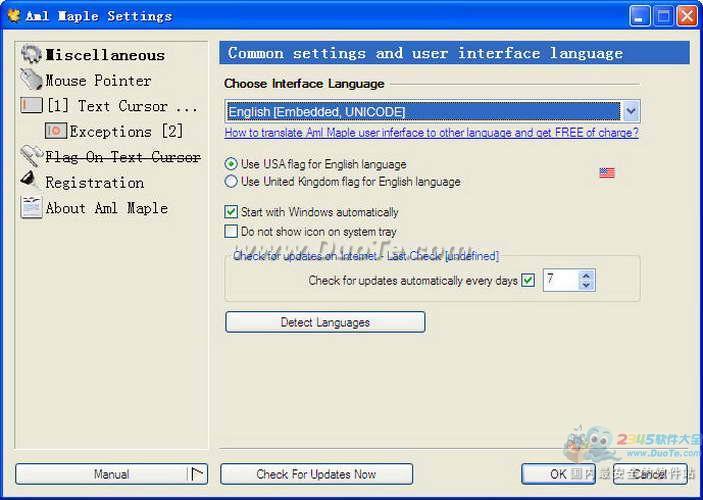Open the Mouse Pointer settings page
This screenshot has width=703, height=500.
[x=98, y=80]
